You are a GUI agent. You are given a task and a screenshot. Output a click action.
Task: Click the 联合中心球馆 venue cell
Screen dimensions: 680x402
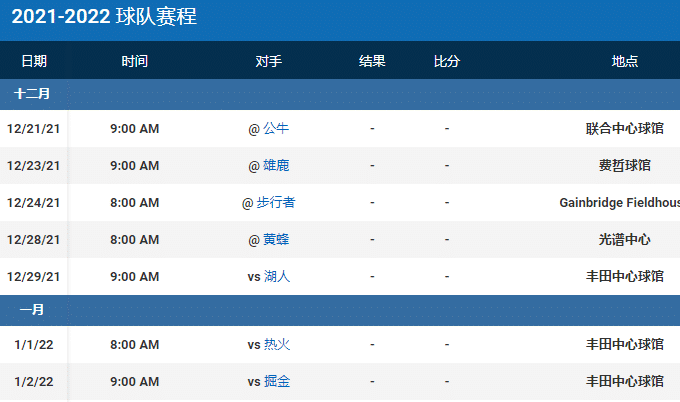[x=624, y=129]
